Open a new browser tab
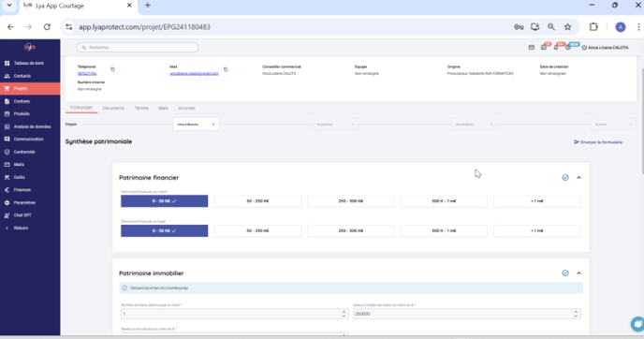The image size is (644, 339). pos(148,6)
